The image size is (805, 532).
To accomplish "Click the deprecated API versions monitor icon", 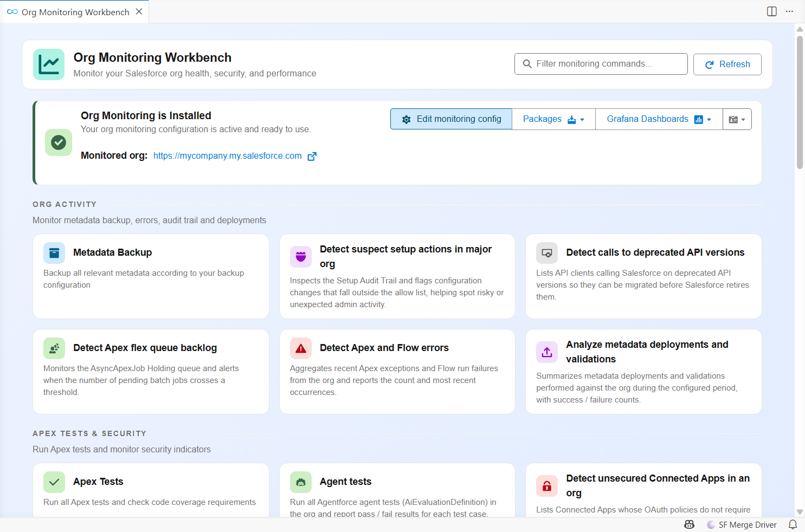I will [x=547, y=253].
